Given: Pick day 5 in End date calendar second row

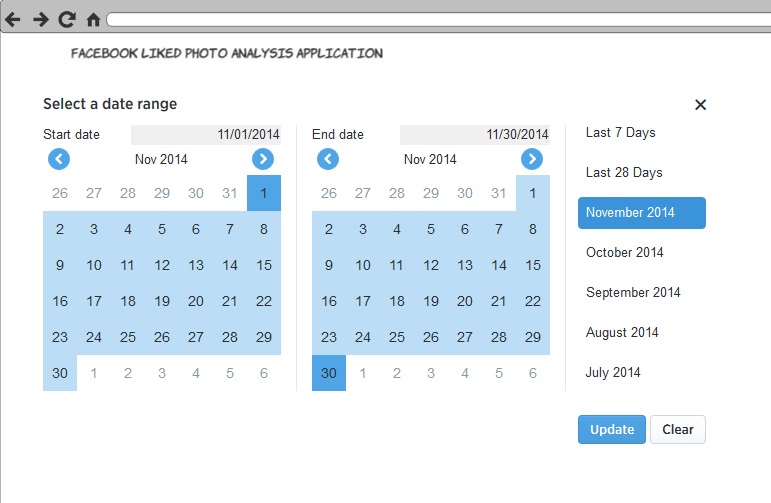Looking at the screenshot, I should [431, 229].
